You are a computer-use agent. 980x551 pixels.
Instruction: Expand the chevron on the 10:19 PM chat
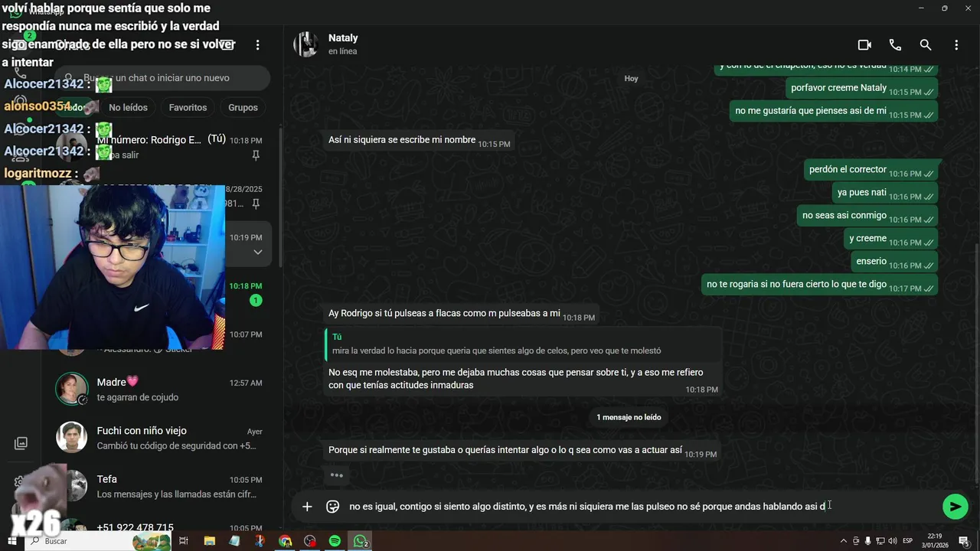click(258, 253)
